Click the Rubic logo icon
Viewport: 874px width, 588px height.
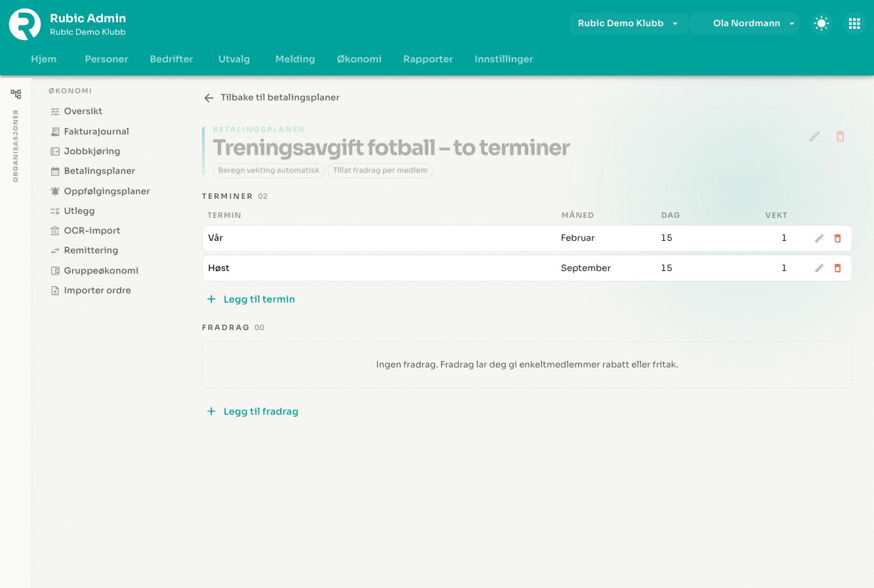pos(25,24)
